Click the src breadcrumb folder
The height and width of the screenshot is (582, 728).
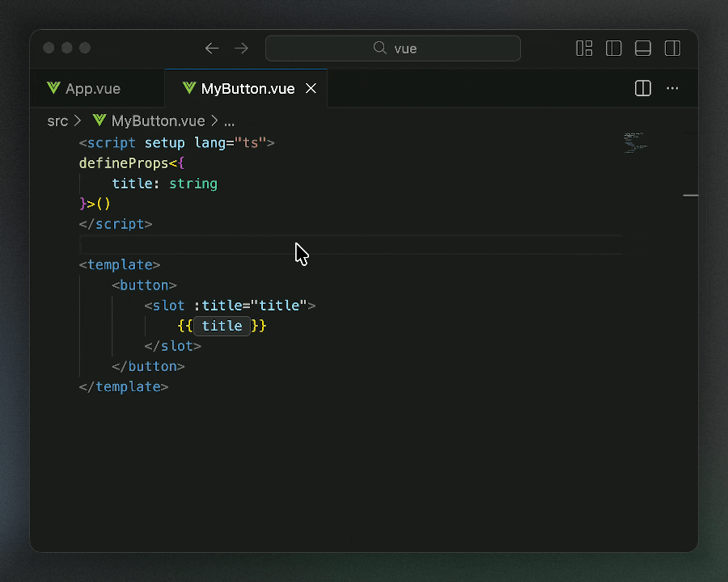(57, 120)
